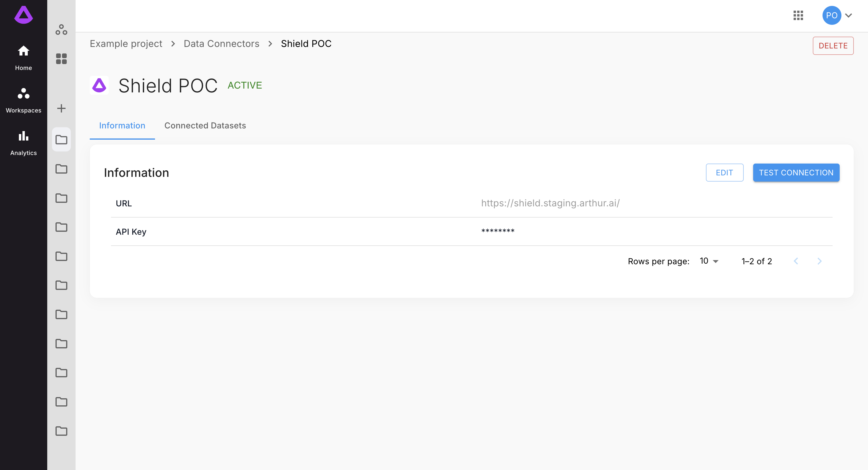This screenshot has width=868, height=470.
Task: Click the Arthur logo in the sidebar
Action: point(24,15)
